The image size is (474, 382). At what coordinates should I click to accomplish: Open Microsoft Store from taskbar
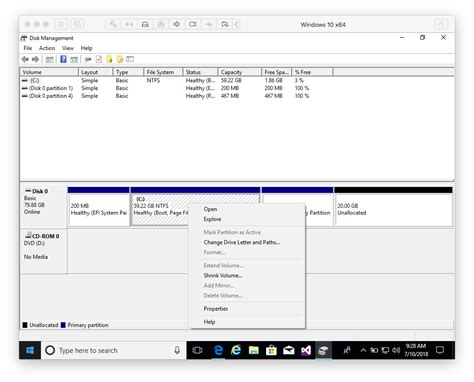click(271, 350)
